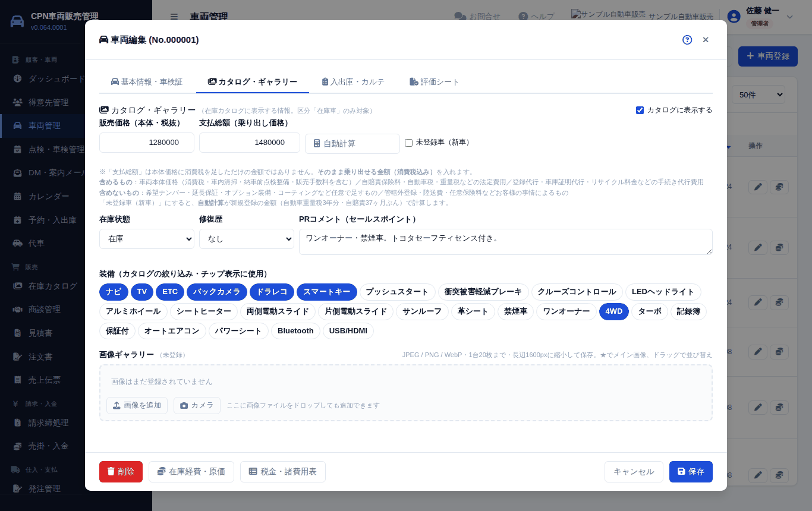
Task: Open 在庫経費・原価
Action: pos(191,472)
